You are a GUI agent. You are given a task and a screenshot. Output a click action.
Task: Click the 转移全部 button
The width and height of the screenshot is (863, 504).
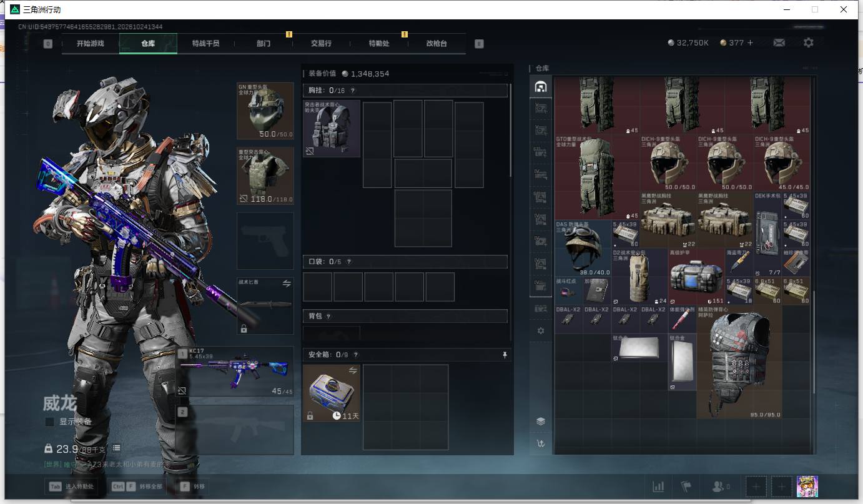[x=136, y=487]
